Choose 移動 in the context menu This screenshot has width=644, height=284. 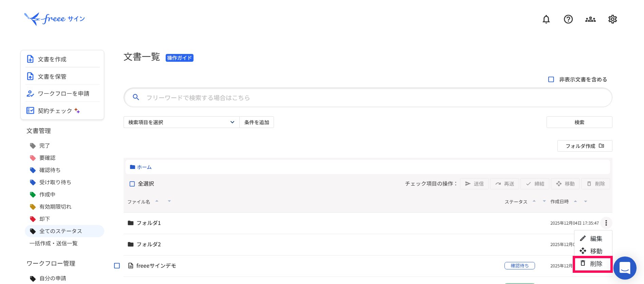(593, 251)
